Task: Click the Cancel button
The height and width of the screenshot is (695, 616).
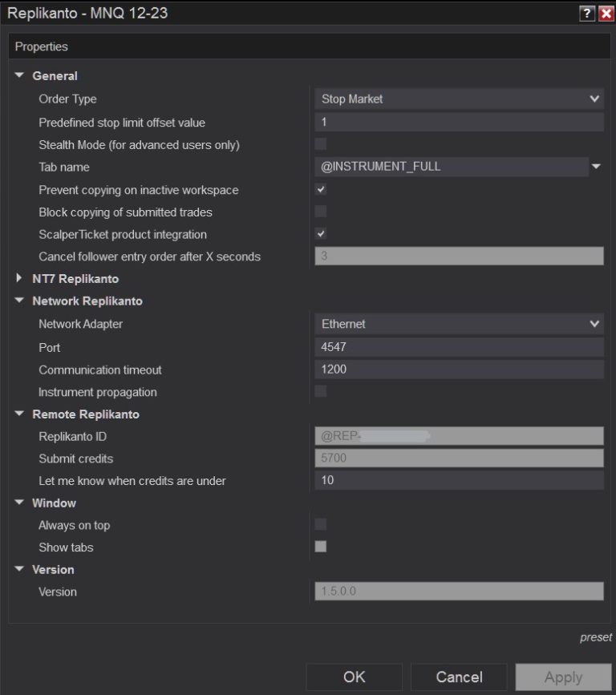Action: coord(459,677)
